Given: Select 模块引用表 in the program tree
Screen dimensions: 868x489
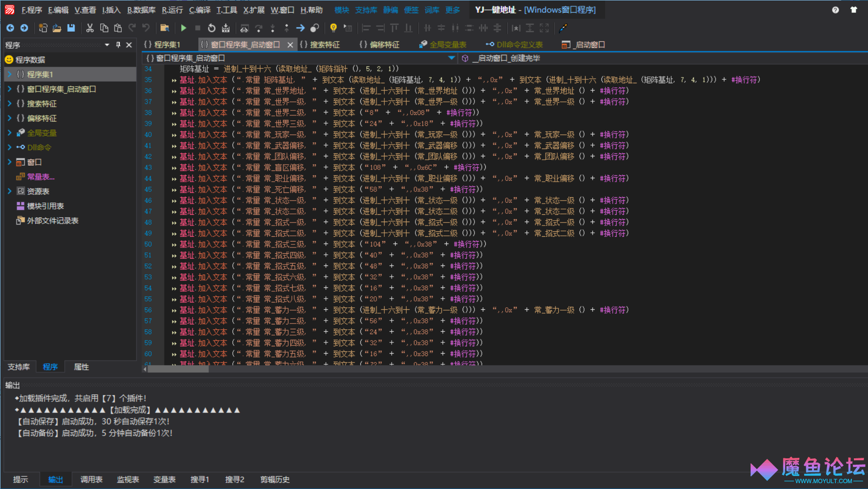Looking at the screenshot, I should click(45, 206).
